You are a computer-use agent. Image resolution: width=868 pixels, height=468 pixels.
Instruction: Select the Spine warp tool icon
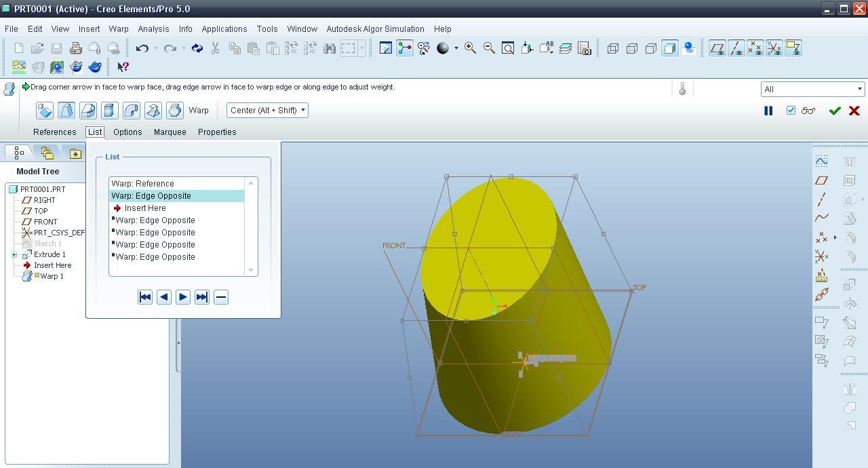tap(88, 110)
